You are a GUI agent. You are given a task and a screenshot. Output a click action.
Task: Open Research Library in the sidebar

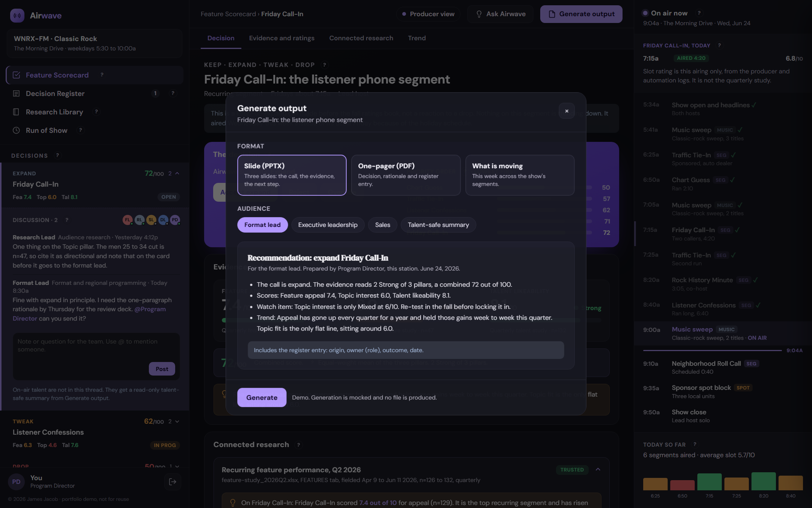click(x=95, y=112)
